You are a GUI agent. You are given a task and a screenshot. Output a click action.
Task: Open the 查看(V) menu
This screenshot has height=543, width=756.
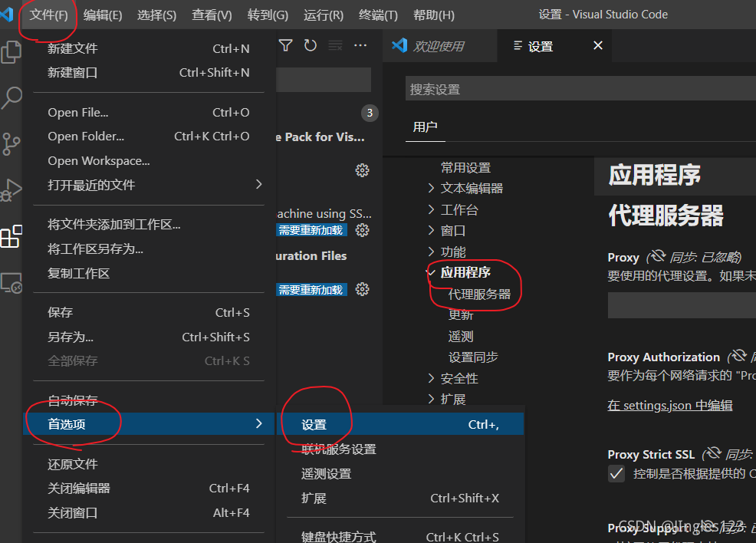[212, 15]
